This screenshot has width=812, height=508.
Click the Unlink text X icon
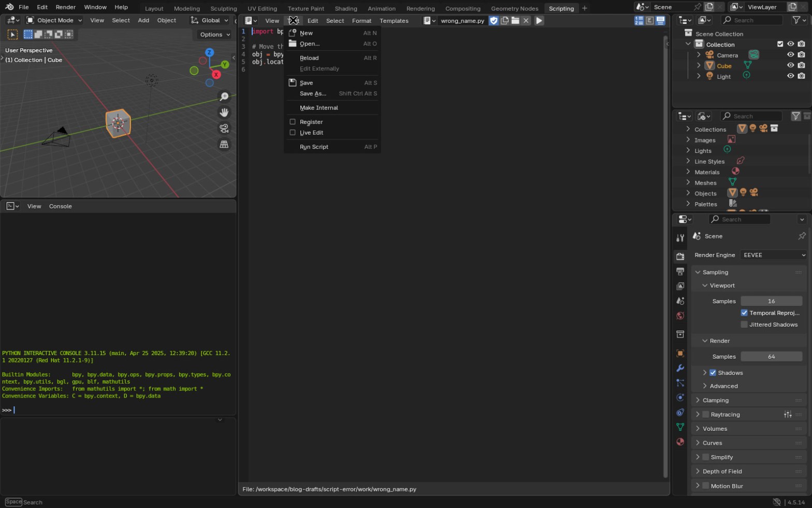(526, 21)
